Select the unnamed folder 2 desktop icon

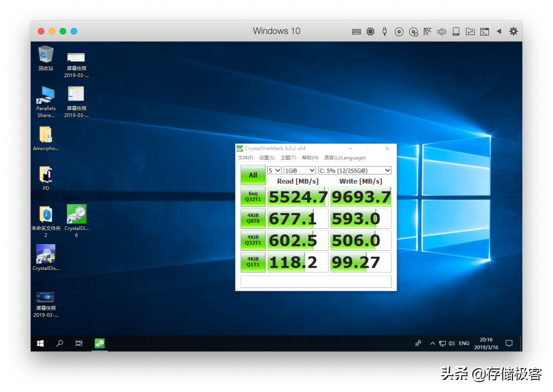(x=46, y=222)
